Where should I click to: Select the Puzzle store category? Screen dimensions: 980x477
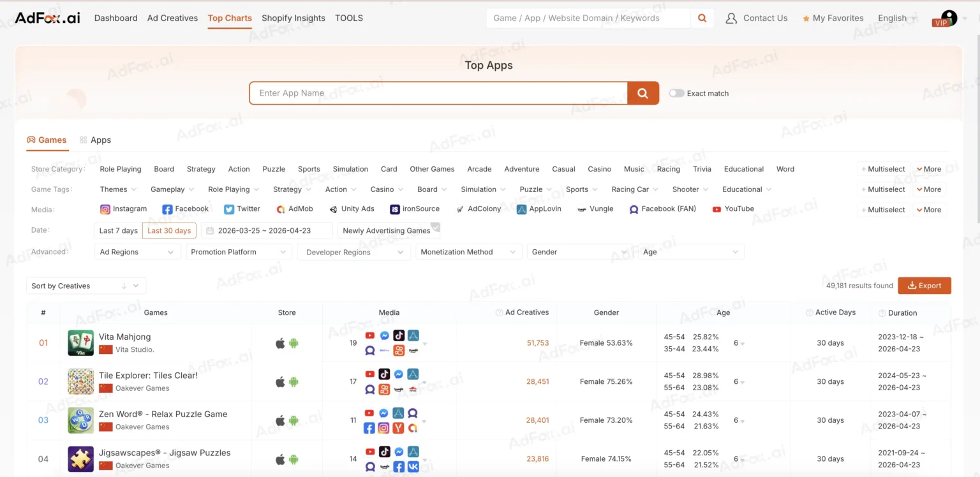[x=274, y=169]
